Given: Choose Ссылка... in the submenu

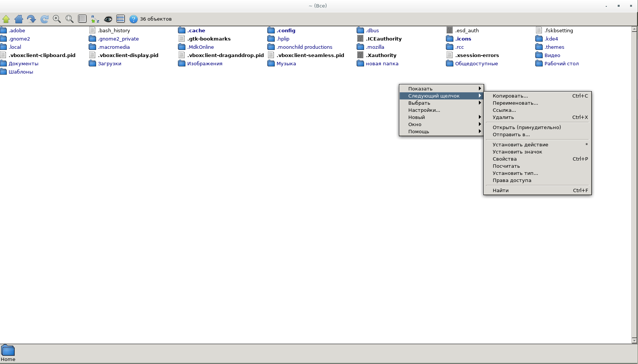Looking at the screenshot, I should pos(537,110).
